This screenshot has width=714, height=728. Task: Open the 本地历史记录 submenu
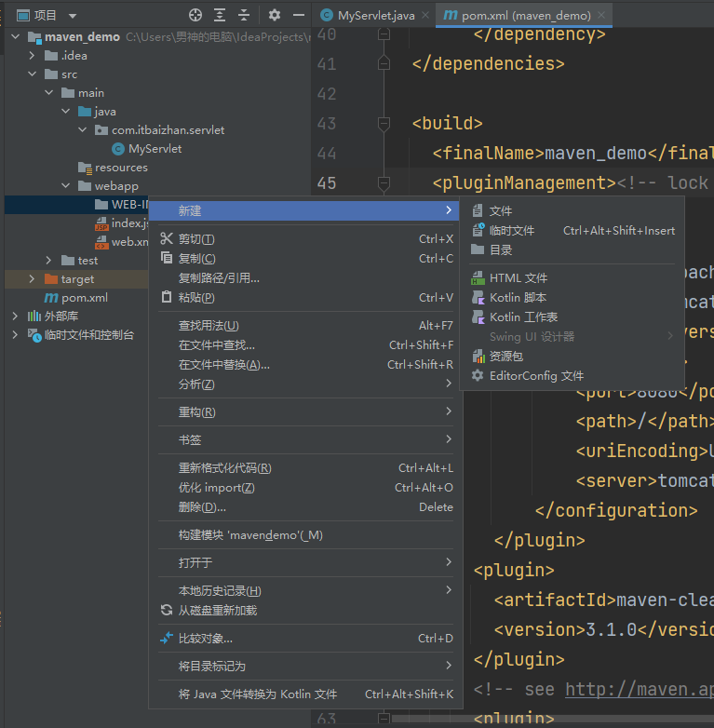[x=305, y=590]
